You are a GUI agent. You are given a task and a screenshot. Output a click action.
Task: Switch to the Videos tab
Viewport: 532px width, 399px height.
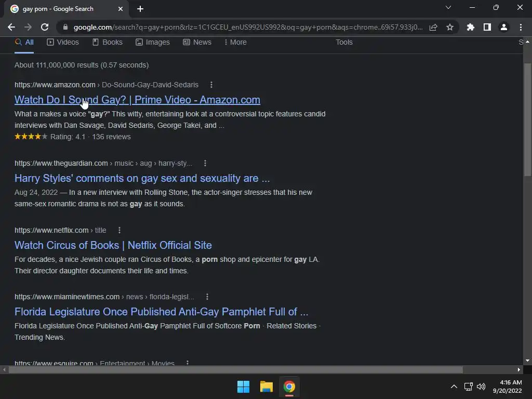click(x=63, y=43)
